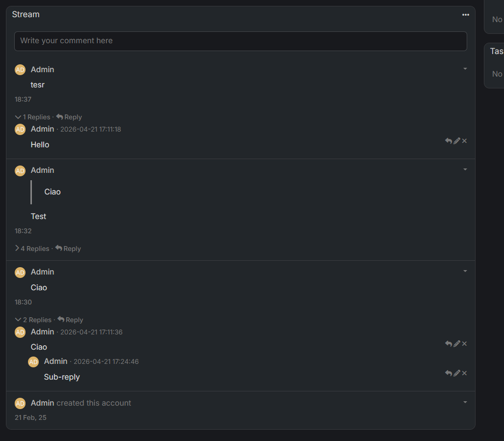
Task: Reply to the Sub-reply comment via arrow icon
Action: tap(449, 373)
